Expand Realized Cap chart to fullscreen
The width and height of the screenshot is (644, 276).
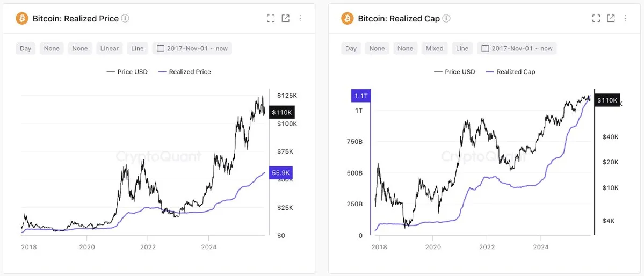pyautogui.click(x=596, y=18)
